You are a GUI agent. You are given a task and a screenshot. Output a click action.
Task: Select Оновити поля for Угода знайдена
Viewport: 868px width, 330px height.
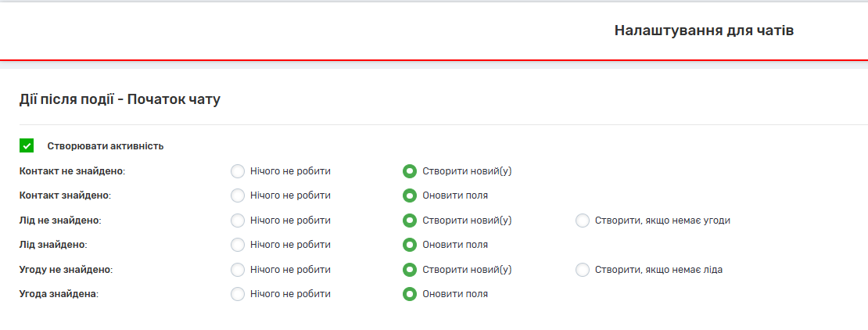(409, 294)
